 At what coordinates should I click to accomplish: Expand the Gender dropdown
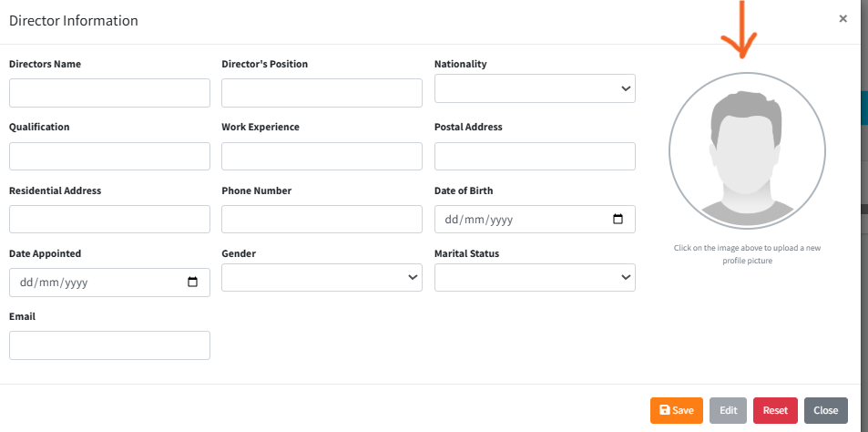point(322,278)
